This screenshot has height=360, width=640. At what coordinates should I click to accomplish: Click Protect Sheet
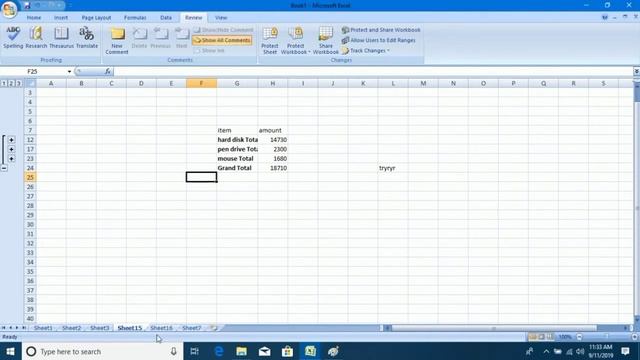(270, 41)
